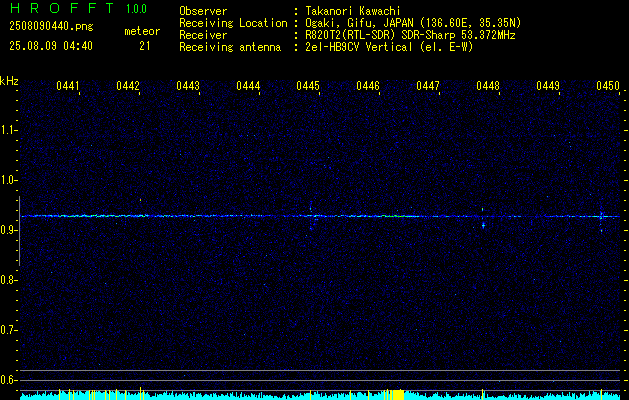
Task: Click the 0.8 frequency axis label
Action: click(8, 280)
